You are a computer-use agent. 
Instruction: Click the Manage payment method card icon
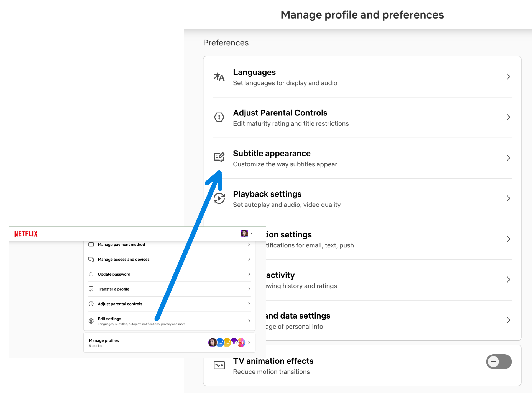pyautogui.click(x=91, y=245)
